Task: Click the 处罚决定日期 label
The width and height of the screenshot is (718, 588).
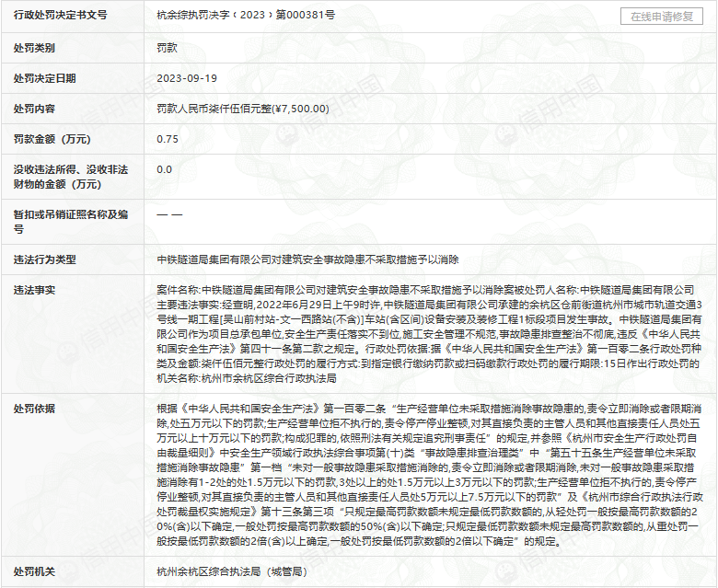Action: 45,78
